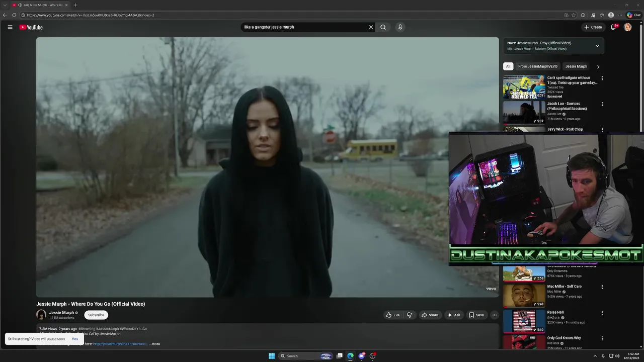Show hidden system tray icons
The width and height of the screenshot is (644, 362).
coord(595,356)
